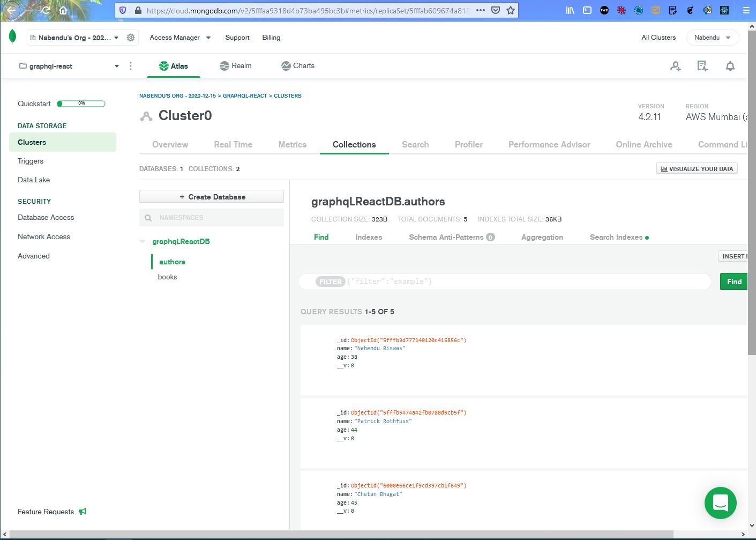Click the GRAPHQL-REACT breadcrumb link
This screenshot has width=756, height=540.
coord(245,95)
